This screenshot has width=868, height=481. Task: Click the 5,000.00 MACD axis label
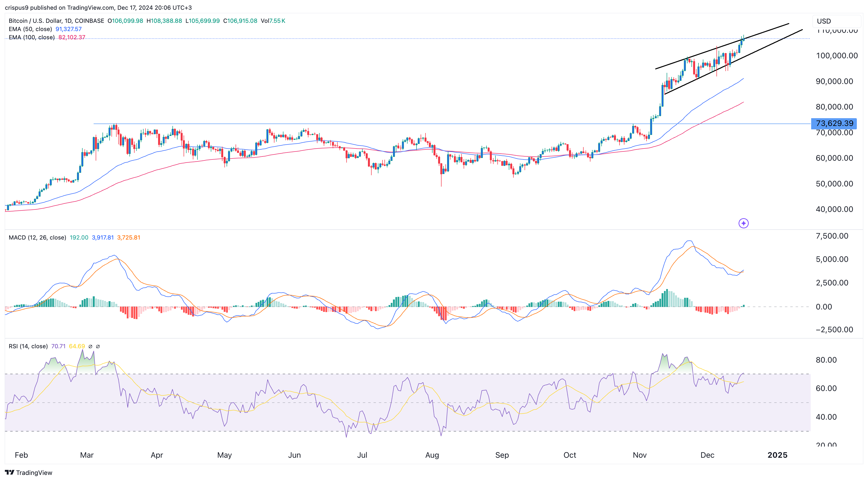point(832,259)
